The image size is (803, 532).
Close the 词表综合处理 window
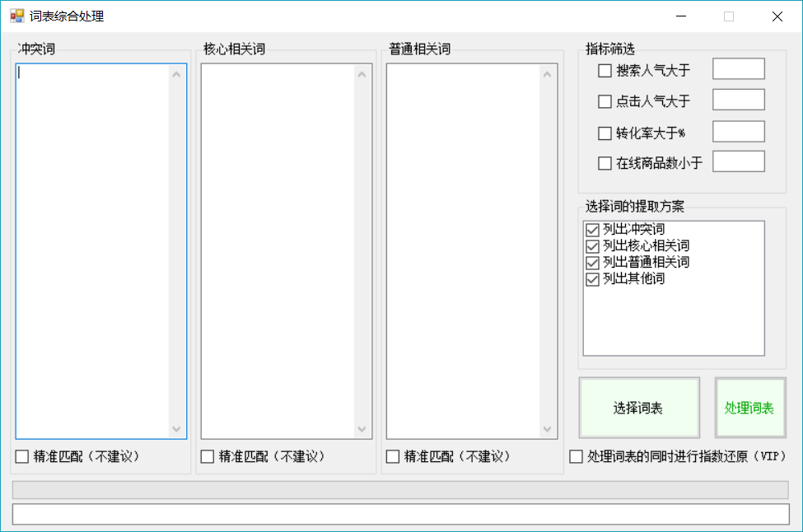tap(777, 16)
